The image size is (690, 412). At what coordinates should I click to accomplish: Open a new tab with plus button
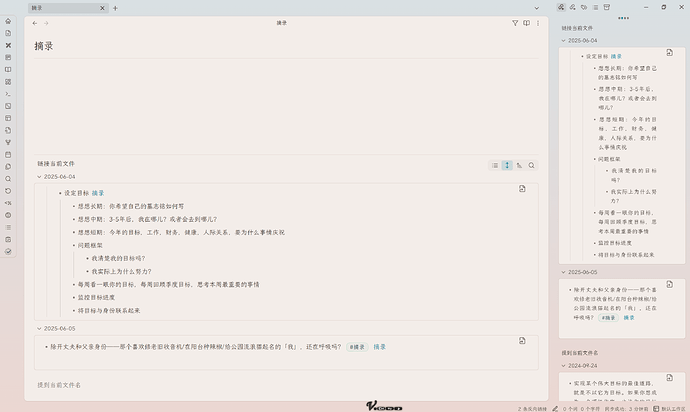115,8
